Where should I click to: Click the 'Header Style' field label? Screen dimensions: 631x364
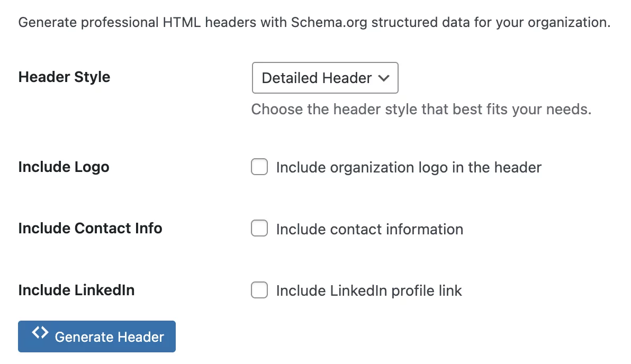pyautogui.click(x=64, y=77)
